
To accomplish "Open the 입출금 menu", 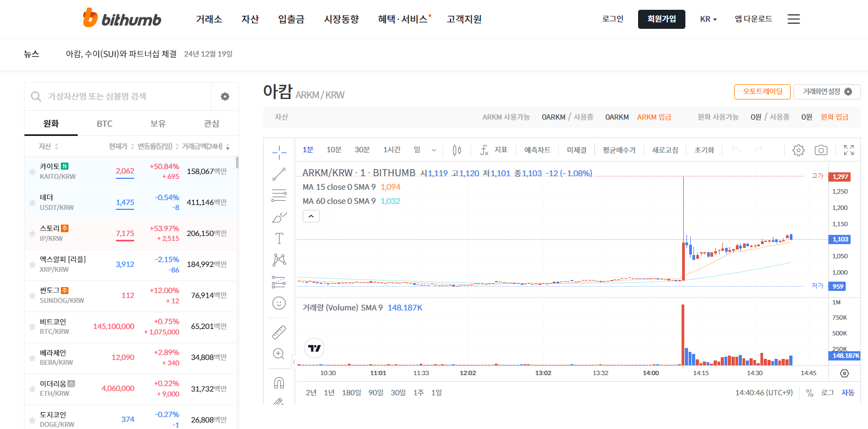I will pyautogui.click(x=291, y=19).
